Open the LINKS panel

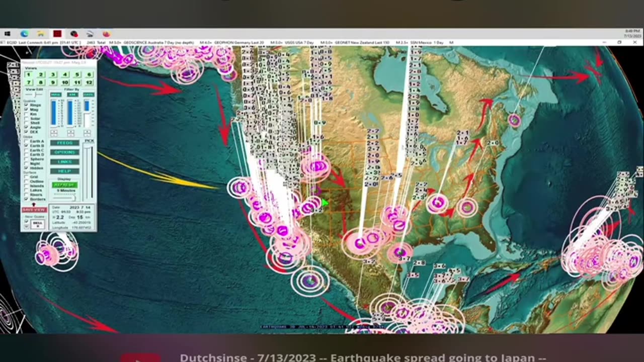tap(64, 162)
